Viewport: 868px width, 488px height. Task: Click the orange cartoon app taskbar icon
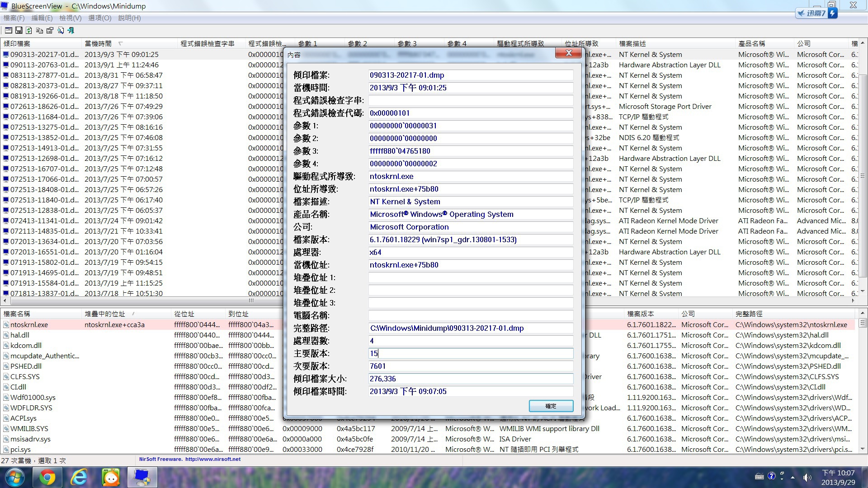(111, 477)
